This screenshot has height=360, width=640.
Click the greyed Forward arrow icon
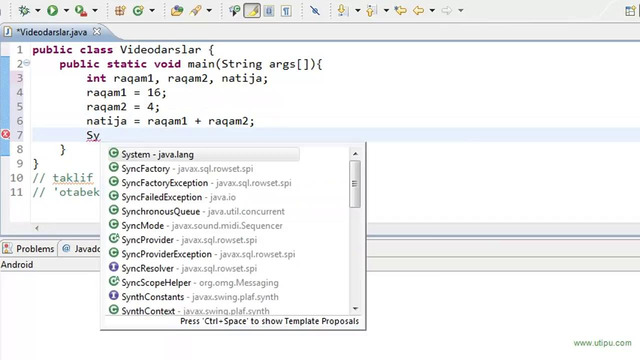click(447, 10)
